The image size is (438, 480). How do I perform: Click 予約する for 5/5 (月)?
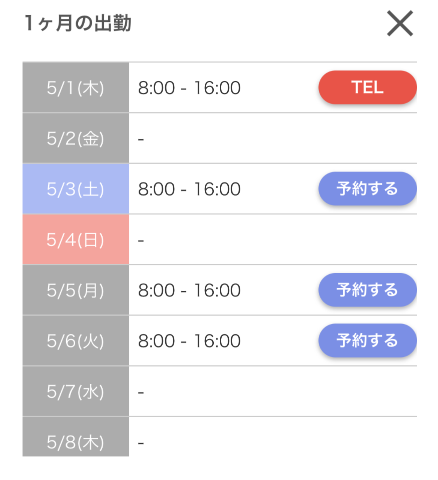pyautogui.click(x=367, y=290)
